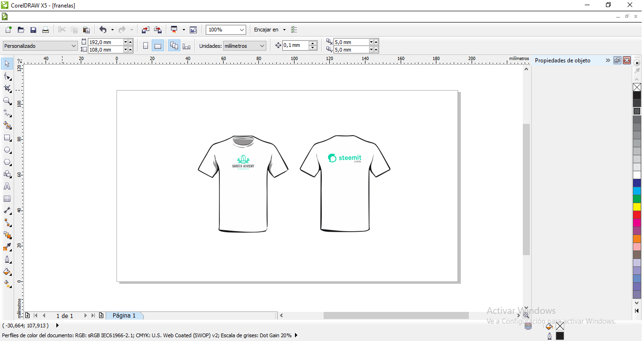Click the Undo arrow icon
This screenshot has width=644, height=341.
(x=103, y=30)
